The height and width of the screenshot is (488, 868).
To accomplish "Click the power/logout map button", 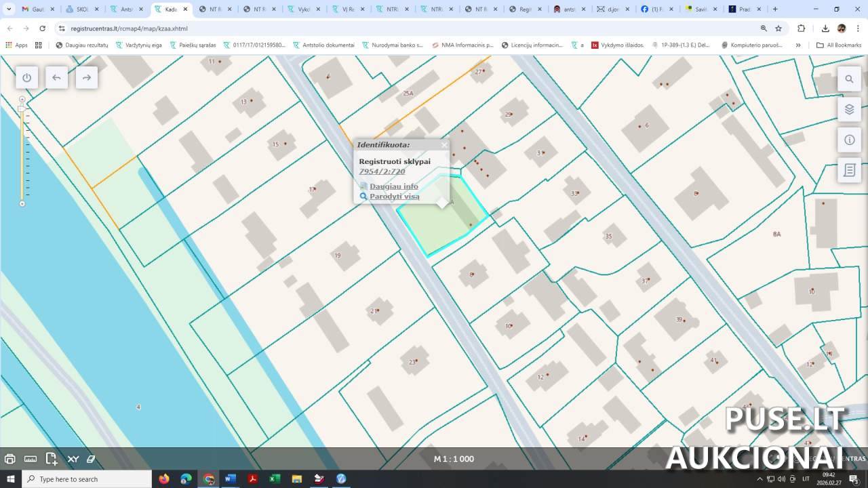I will point(27,78).
